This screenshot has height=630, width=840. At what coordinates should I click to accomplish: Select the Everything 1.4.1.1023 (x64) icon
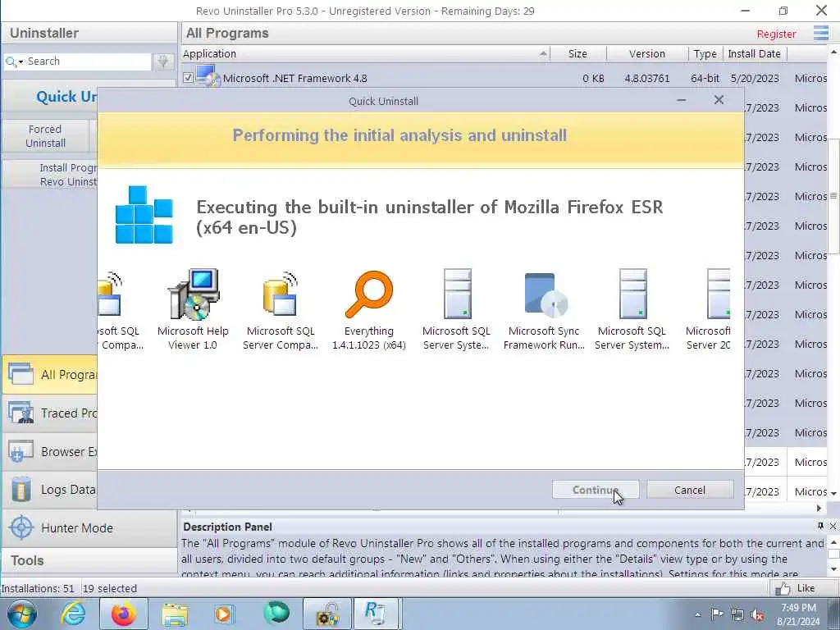369,294
